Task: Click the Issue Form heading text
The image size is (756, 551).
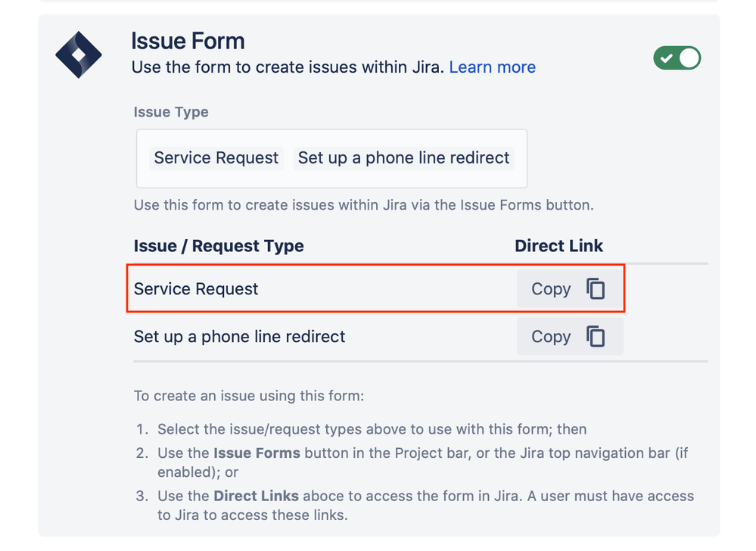Action: click(188, 41)
